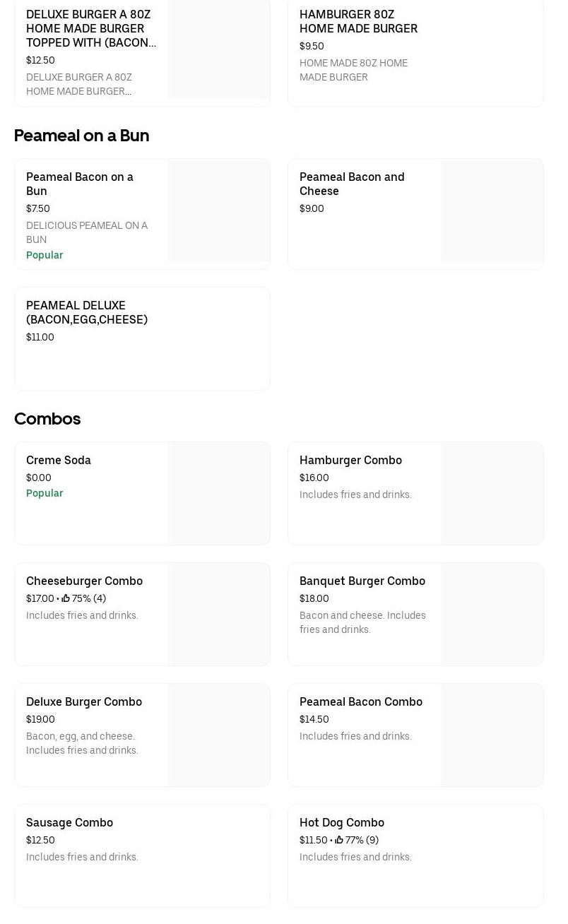This screenshot has width=568, height=924.
Task: Click the Hamburger Combo title
Action: [x=350, y=460]
